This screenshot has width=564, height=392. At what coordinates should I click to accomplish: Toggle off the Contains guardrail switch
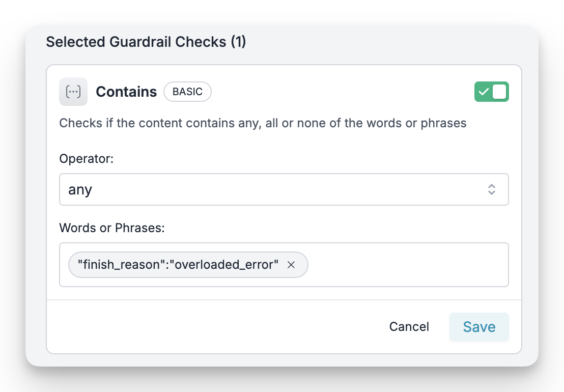pos(491,92)
